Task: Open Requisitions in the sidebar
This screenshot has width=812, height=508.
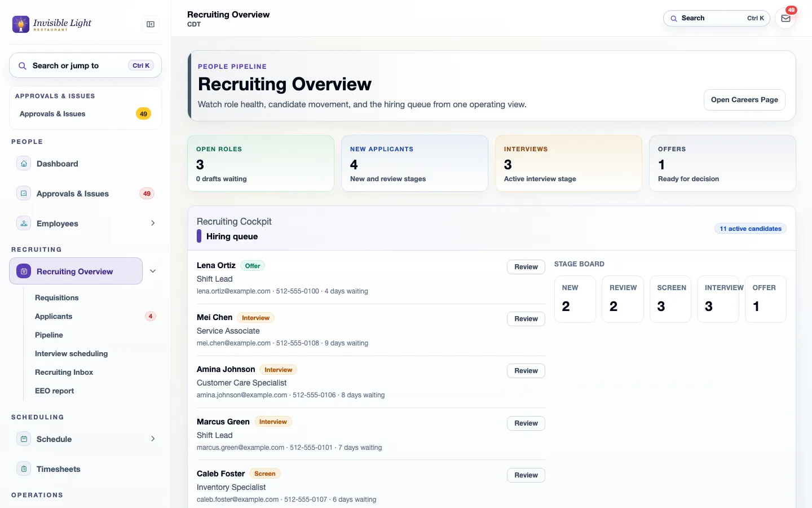Action: coord(57,298)
